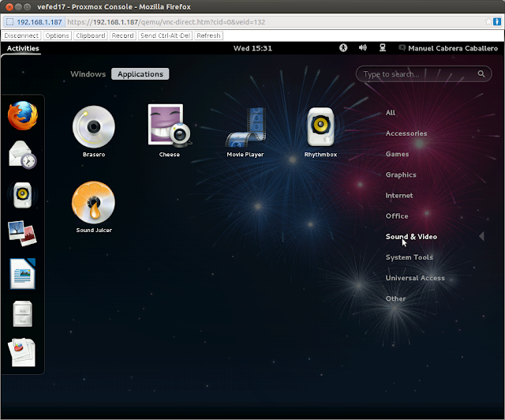Refresh the console view
Screen dimensions: 505x420
(208, 36)
